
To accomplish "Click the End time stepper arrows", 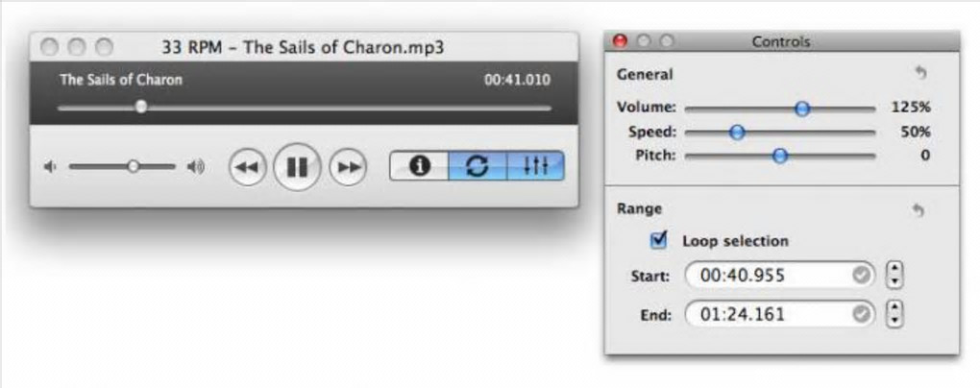I will coord(895,313).
